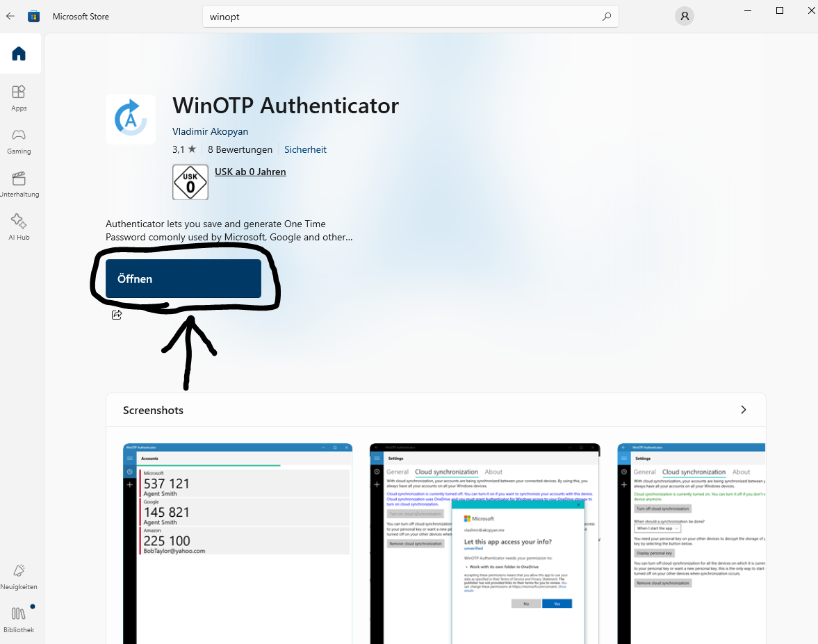The height and width of the screenshot is (644, 818).
Task: Expand Screenshots section with chevron
Action: tap(744, 410)
